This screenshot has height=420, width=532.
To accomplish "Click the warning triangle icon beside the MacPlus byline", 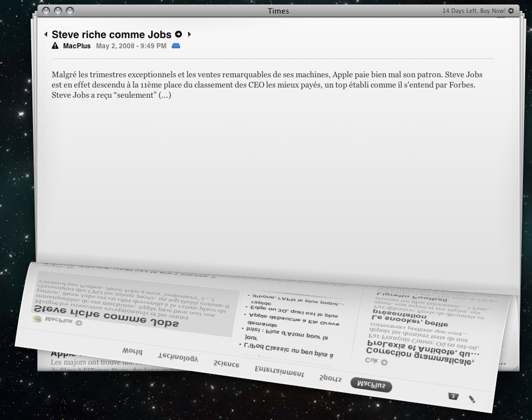I will 55,46.
